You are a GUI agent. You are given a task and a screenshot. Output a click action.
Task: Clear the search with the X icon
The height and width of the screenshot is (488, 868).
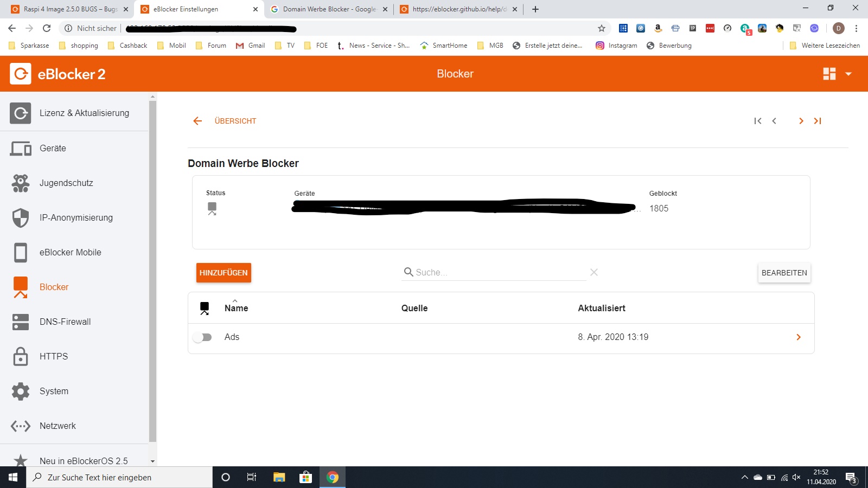point(594,272)
